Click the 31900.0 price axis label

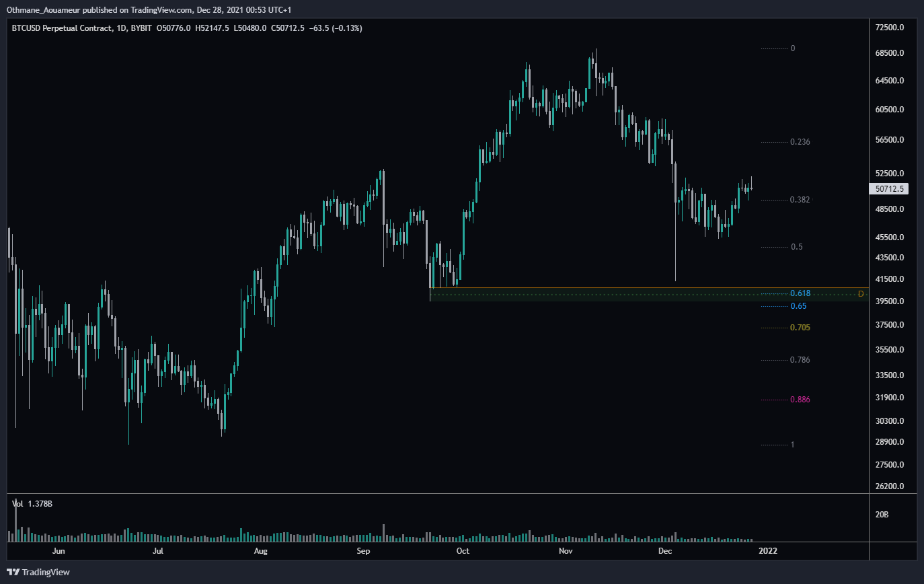(888, 398)
